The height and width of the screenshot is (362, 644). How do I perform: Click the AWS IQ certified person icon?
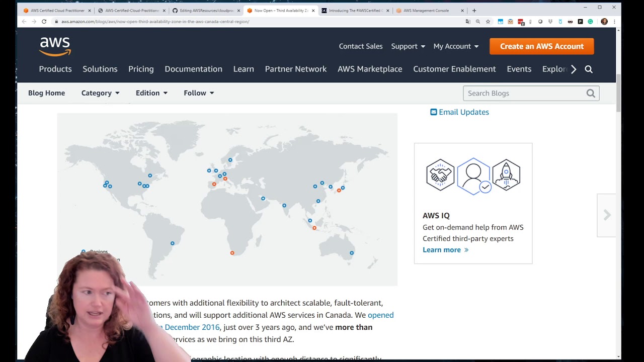coord(473,176)
